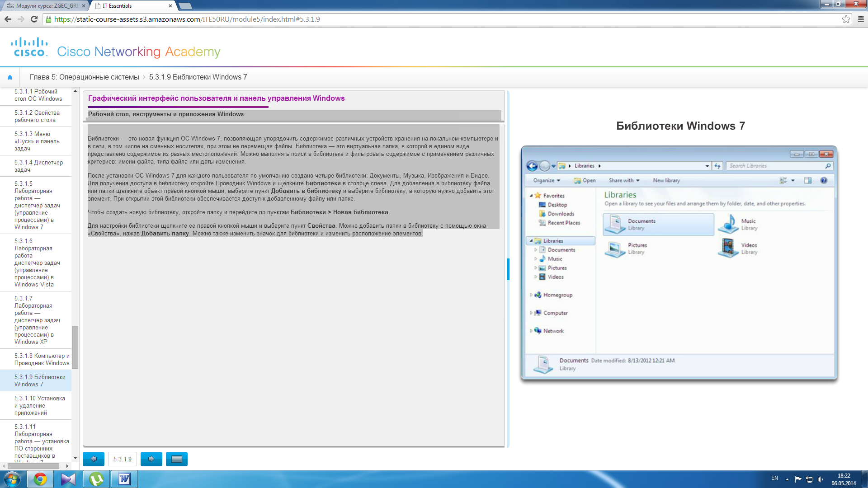868x488 pixels.
Task: Open section 5.3.1.2 Свойства рабочего стола
Action: pos(36,116)
